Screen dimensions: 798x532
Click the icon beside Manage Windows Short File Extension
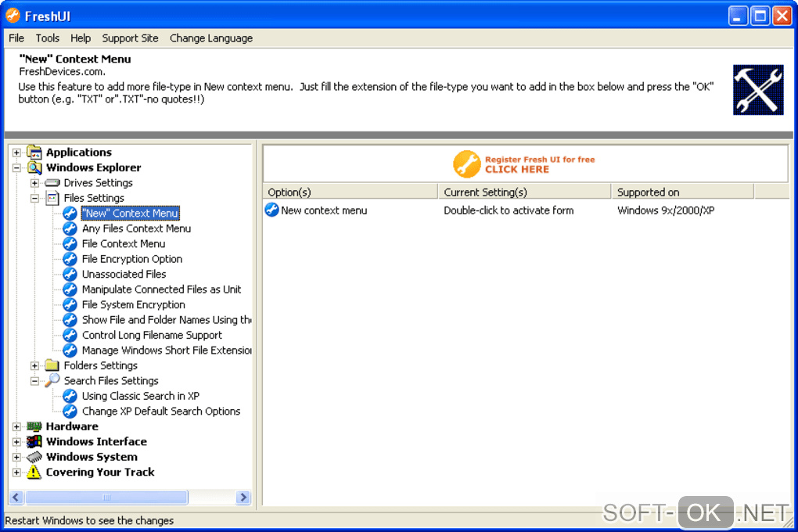click(70, 350)
